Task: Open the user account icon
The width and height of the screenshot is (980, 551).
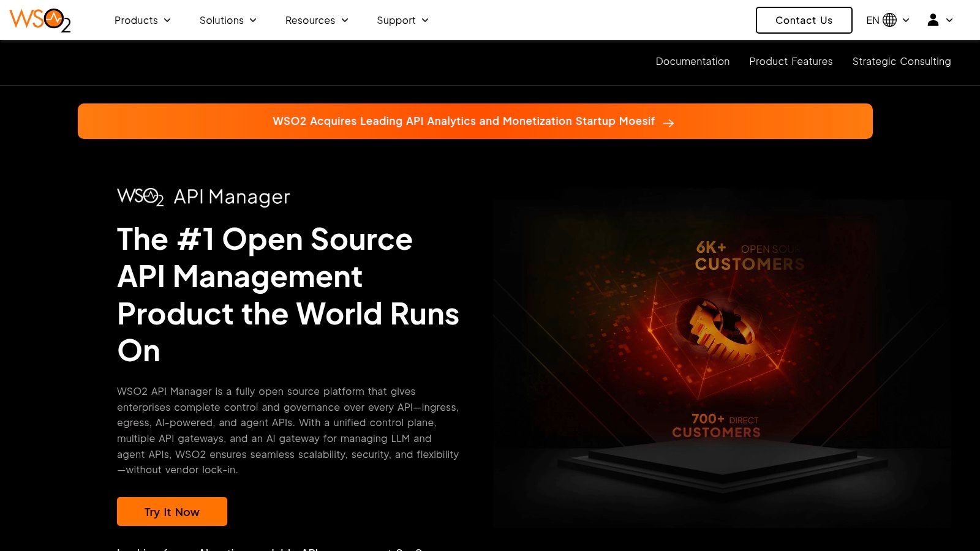Action: click(x=933, y=20)
